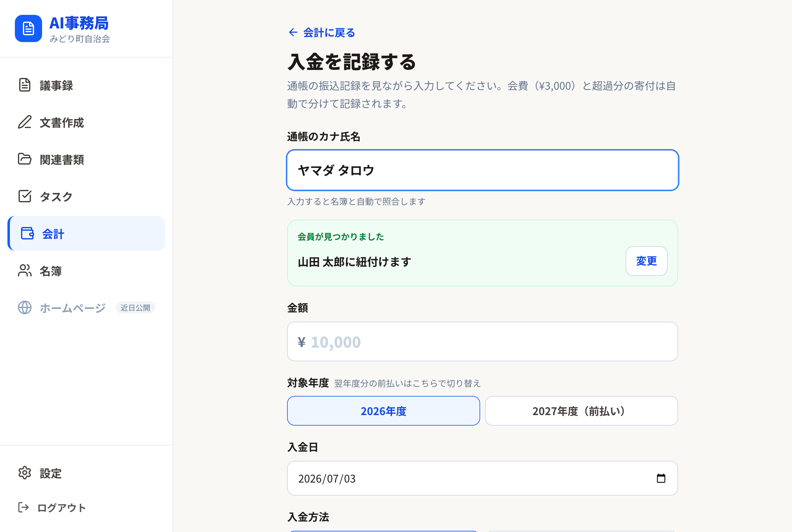
Task: Click the 入金を記録する heading
Action: pos(351,62)
